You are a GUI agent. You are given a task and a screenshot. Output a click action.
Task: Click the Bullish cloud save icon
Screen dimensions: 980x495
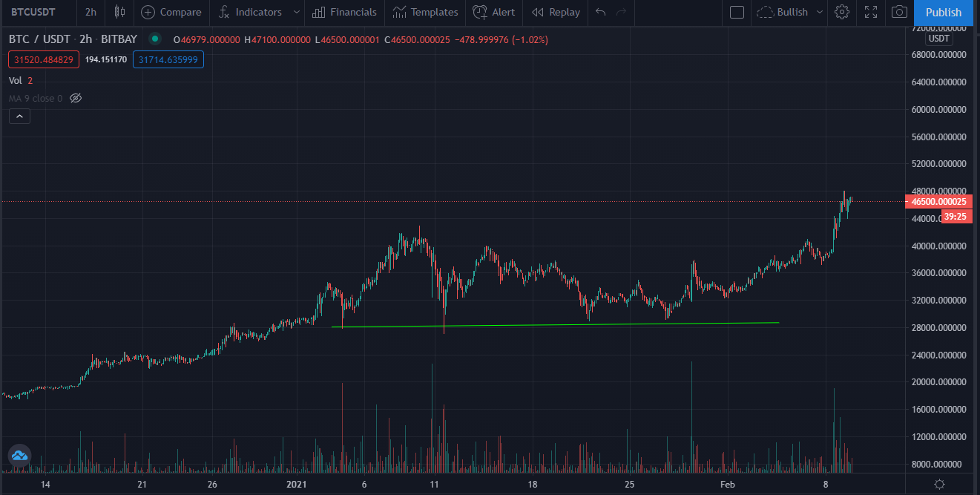[x=764, y=12]
